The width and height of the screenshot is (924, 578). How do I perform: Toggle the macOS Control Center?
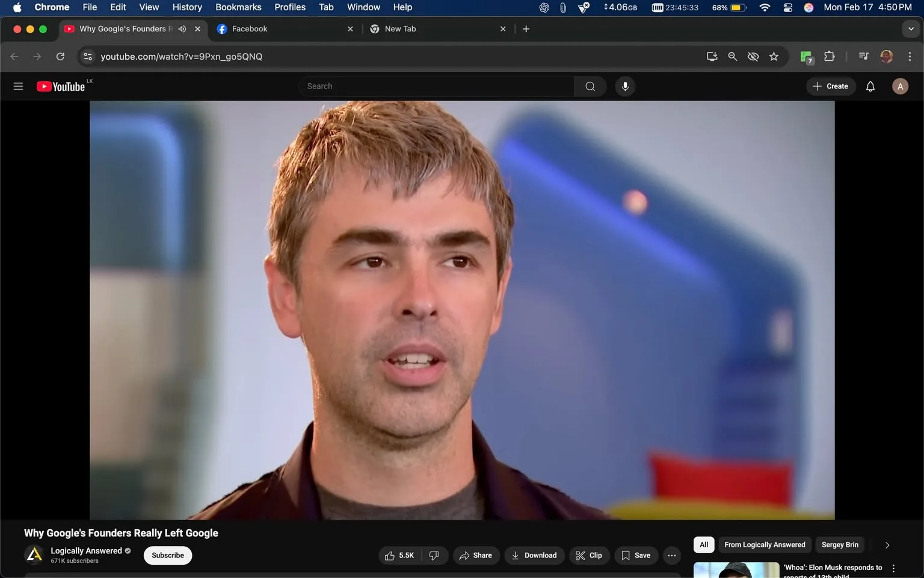tap(787, 7)
